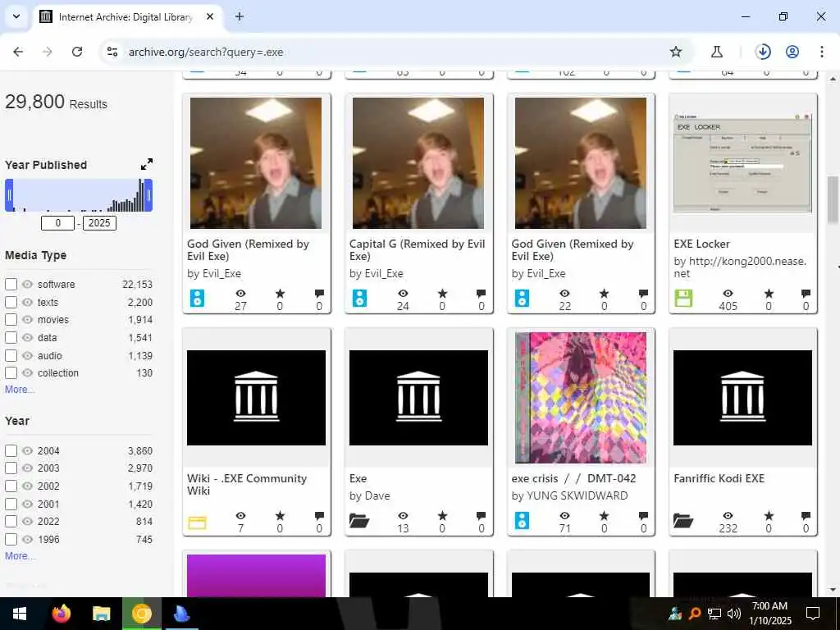Click the folder icon on Exe by Dave
Image resolution: width=840 pixels, height=630 pixels.
[x=359, y=521]
